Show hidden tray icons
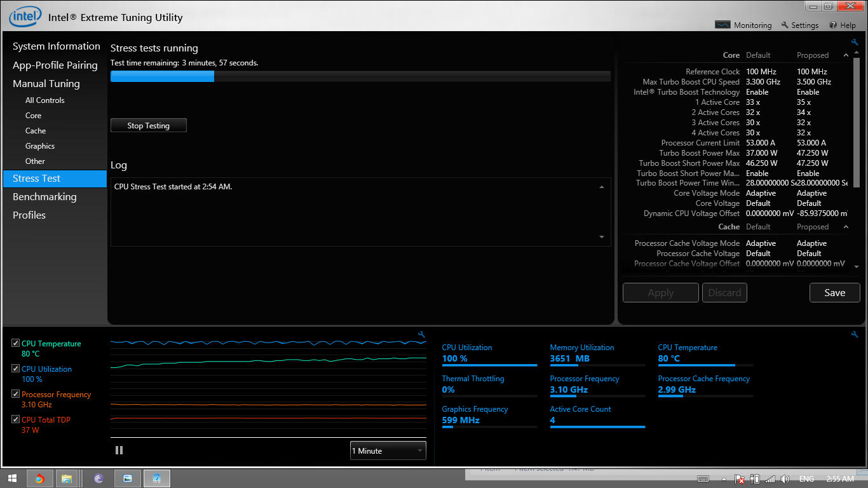The width and height of the screenshot is (868, 488). 724,479
